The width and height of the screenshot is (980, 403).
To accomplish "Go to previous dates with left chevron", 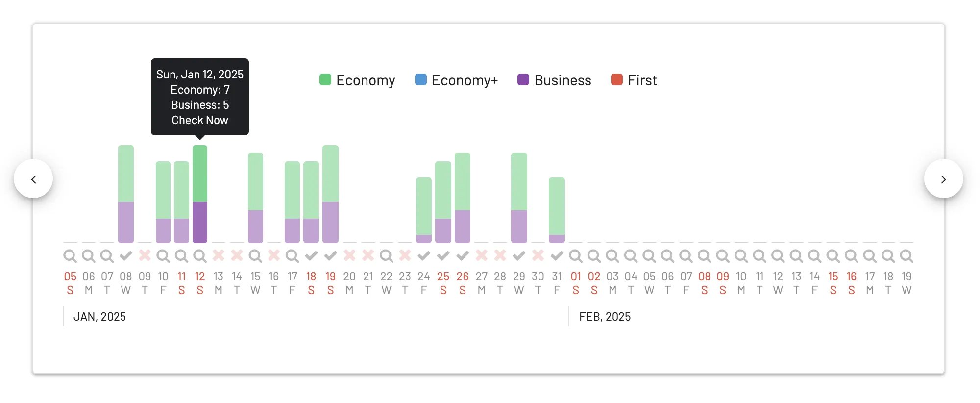I will (x=33, y=179).
